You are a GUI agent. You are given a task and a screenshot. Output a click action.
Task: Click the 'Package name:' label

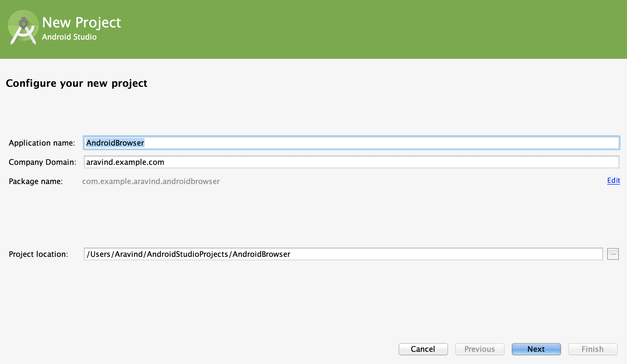(x=36, y=181)
